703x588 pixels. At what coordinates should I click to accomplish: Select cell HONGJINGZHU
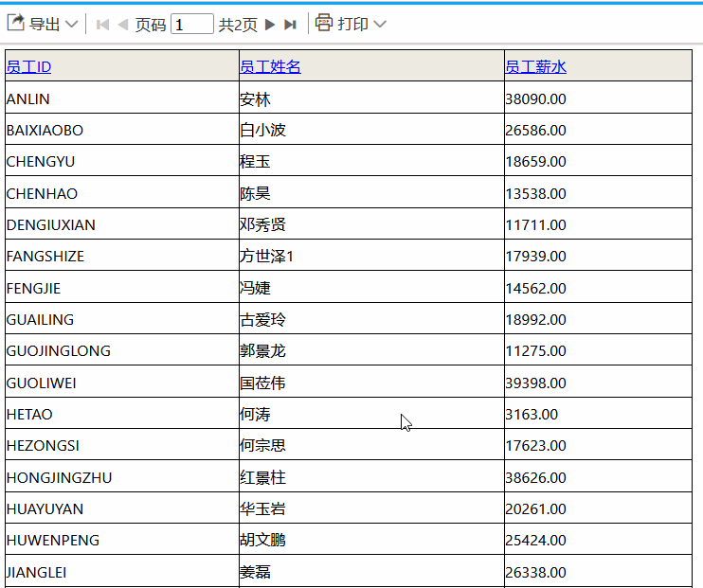click(122, 476)
